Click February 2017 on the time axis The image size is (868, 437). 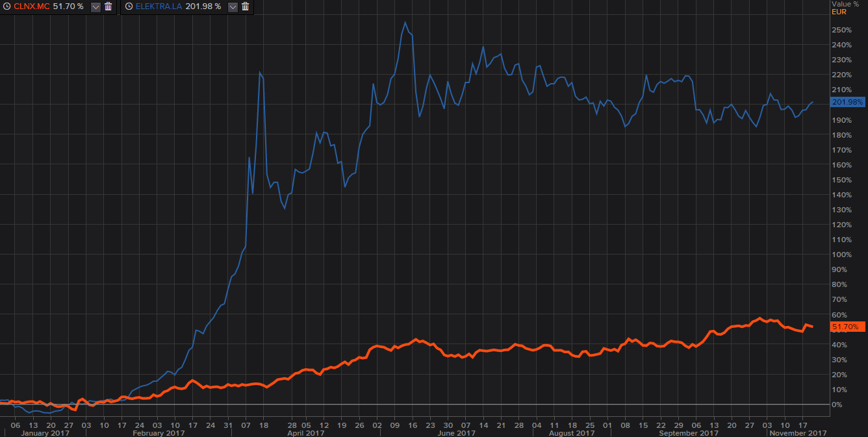159,433
